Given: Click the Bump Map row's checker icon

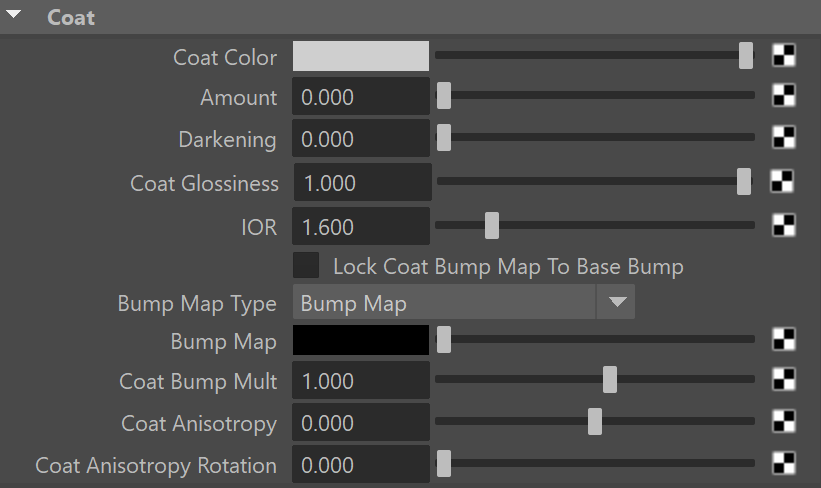Looking at the screenshot, I should coord(784,339).
